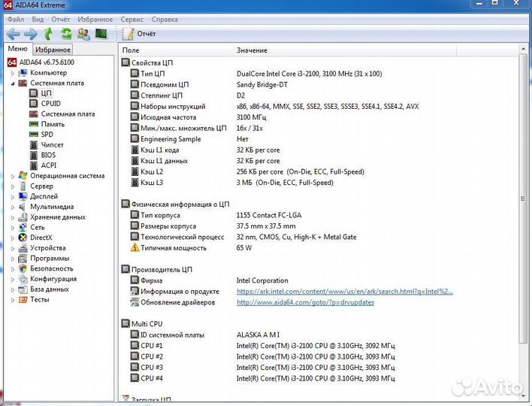Click the Устройства icon in the tree
The image size is (532, 406).
point(23,248)
